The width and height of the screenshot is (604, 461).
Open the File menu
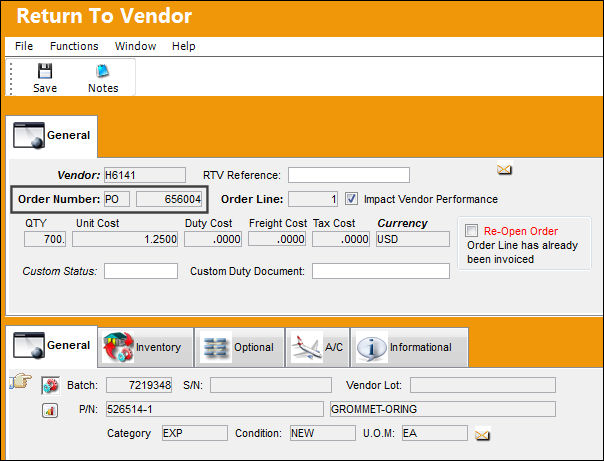24,46
